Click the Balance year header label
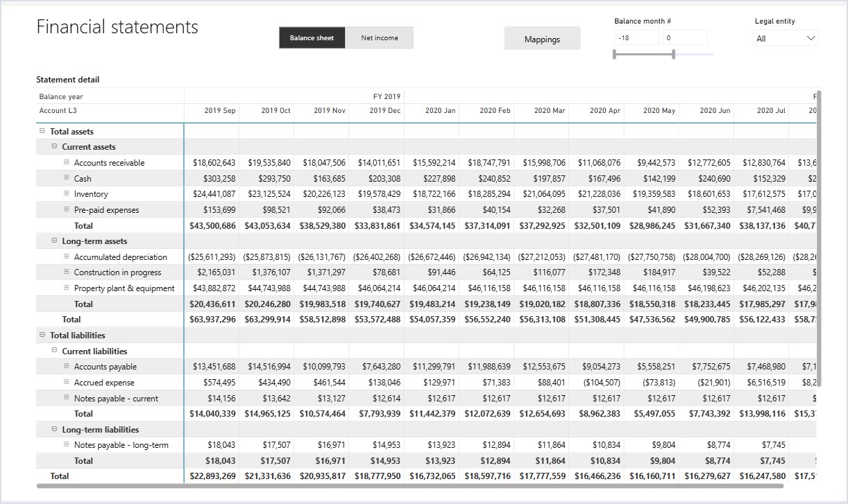Viewport: 848px width, 504px height. (61, 96)
